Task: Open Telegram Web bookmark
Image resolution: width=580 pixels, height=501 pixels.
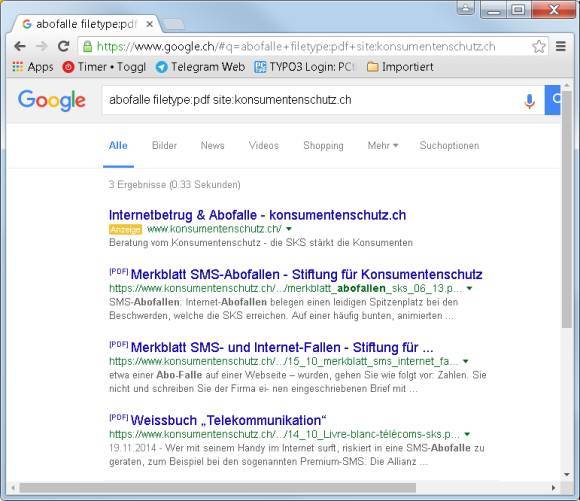Action: point(200,67)
